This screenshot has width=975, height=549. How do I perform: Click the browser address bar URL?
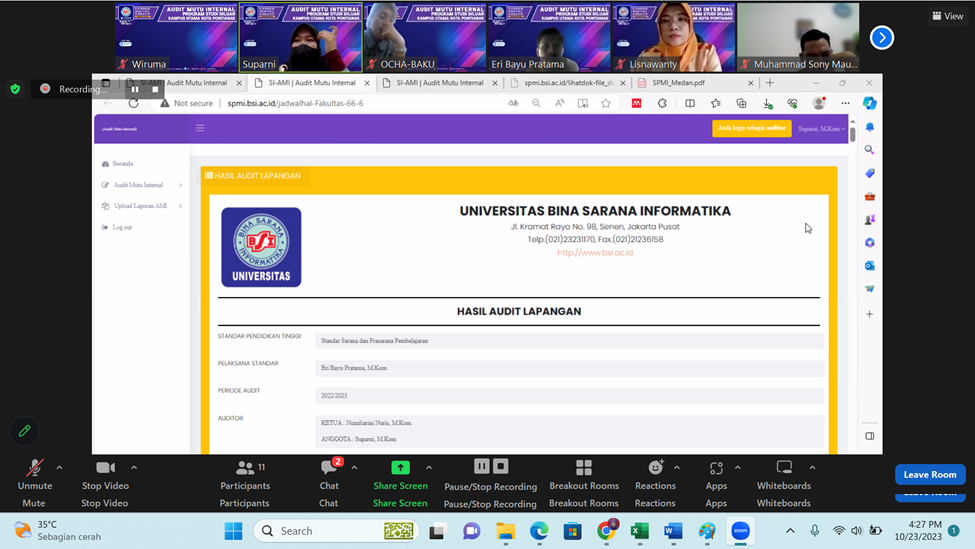pos(295,103)
